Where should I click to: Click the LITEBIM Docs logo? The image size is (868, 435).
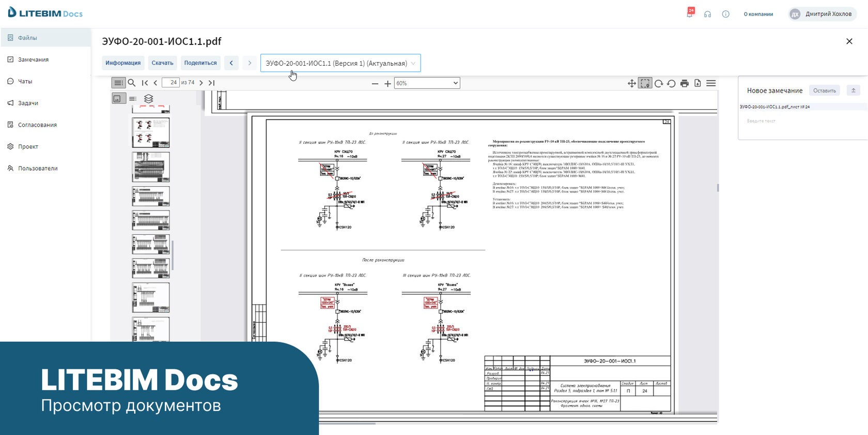[45, 13]
